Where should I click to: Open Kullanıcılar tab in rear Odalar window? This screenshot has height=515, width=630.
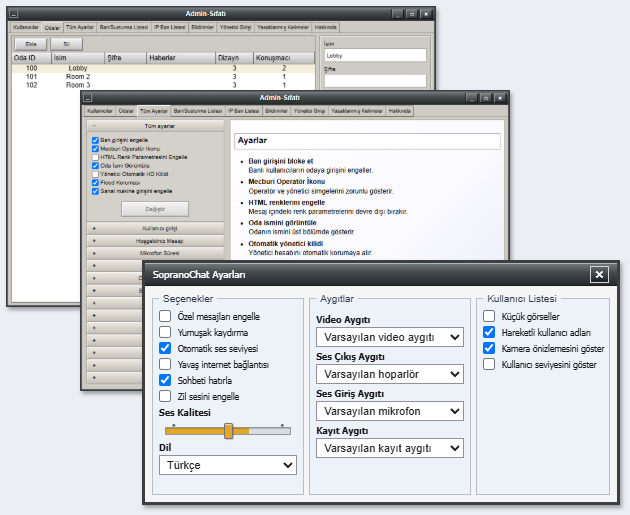point(26,27)
